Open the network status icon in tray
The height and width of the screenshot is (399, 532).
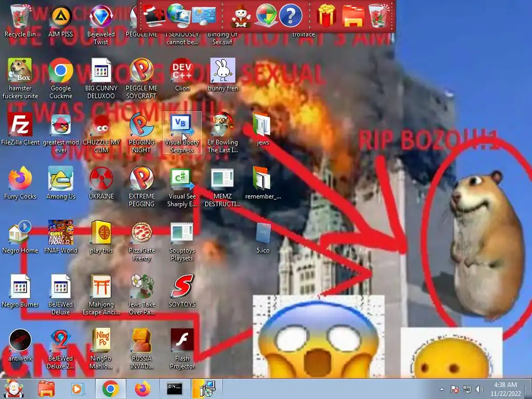coord(467,389)
